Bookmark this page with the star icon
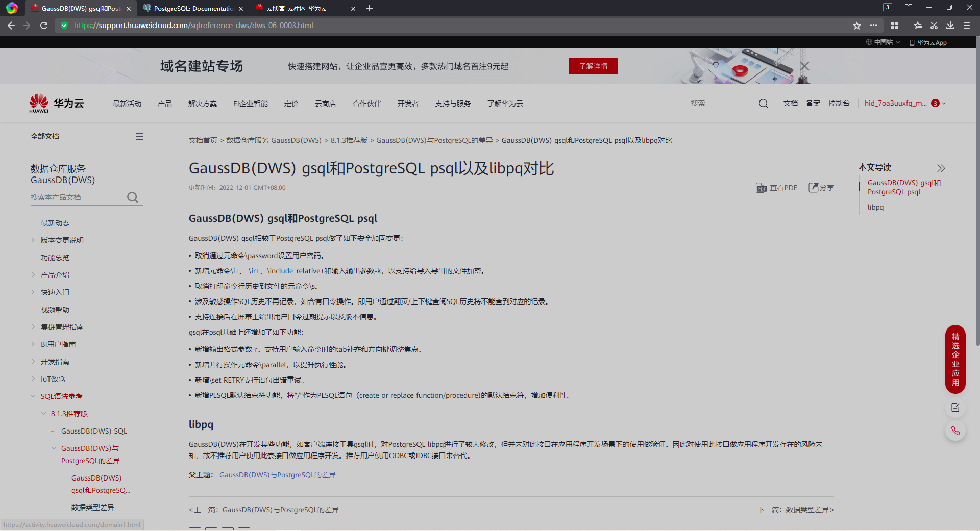Screen dimensions: 980x531 click(857, 26)
